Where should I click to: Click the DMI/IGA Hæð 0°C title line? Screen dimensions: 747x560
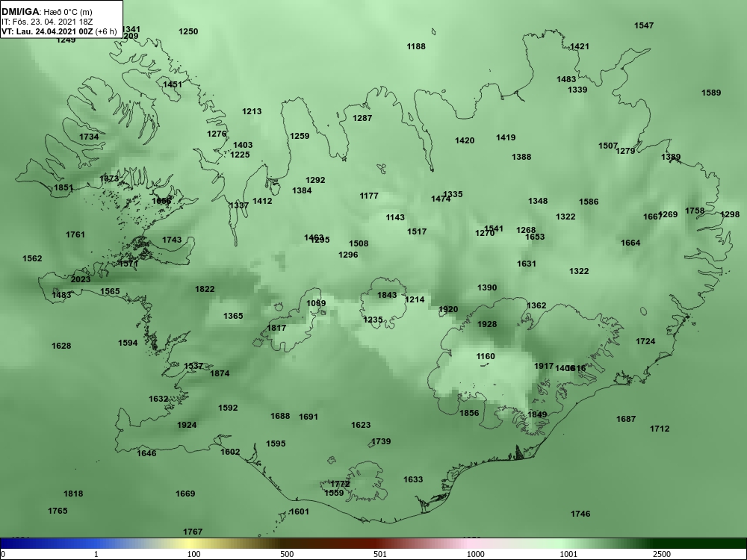[x=46, y=12]
